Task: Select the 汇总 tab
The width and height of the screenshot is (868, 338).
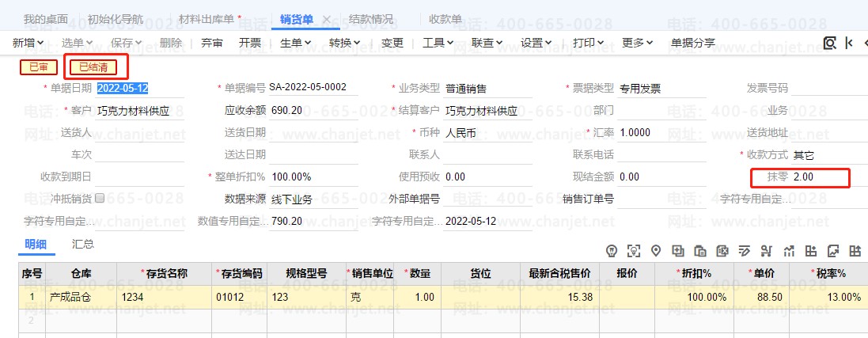Action: [82, 244]
